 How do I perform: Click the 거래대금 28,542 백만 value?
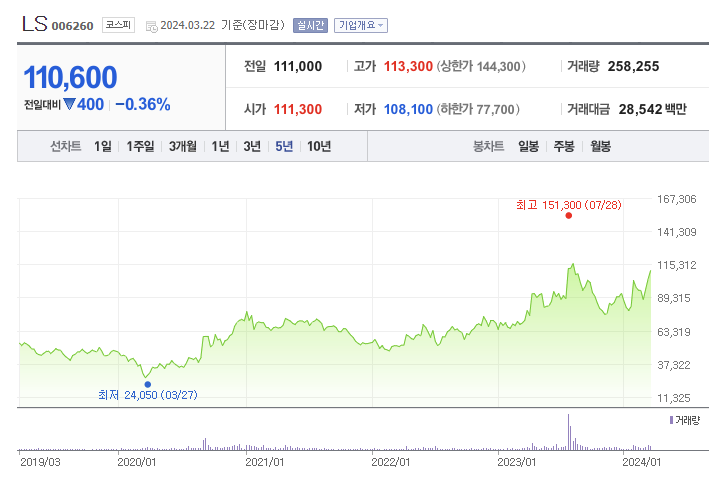point(652,109)
